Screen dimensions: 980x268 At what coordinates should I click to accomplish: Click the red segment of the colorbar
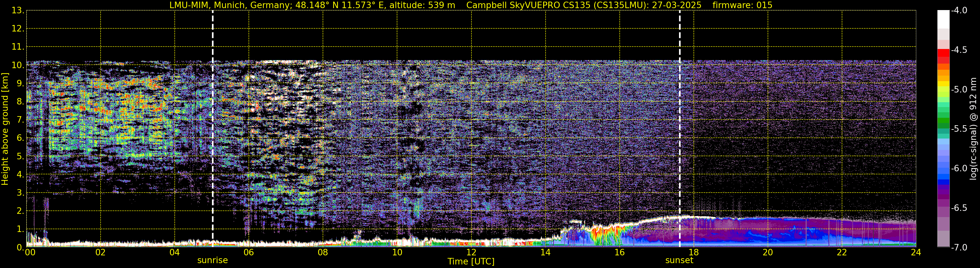pyautogui.click(x=943, y=53)
